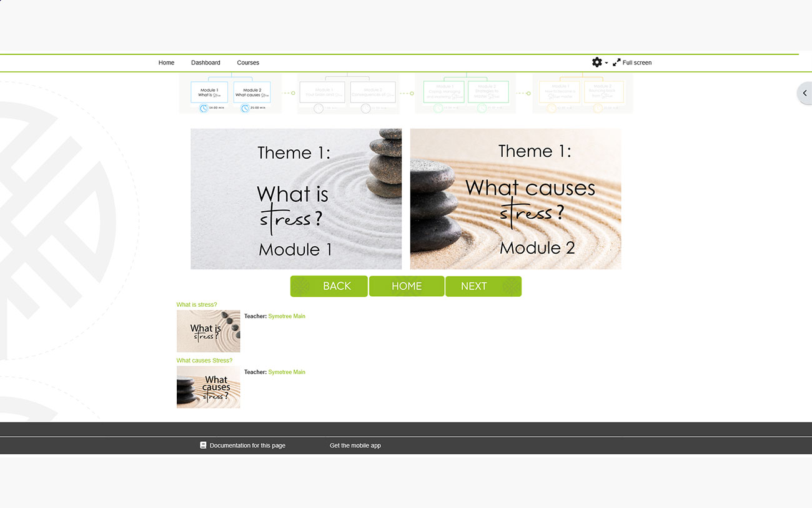Open the settings gear menu
Screen dimensions: 812x508
(x=597, y=62)
